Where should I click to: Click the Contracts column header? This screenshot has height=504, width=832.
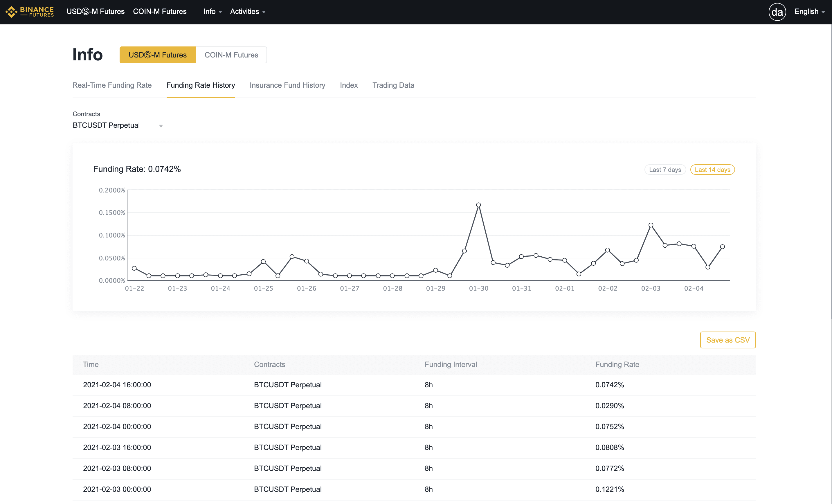(x=269, y=364)
